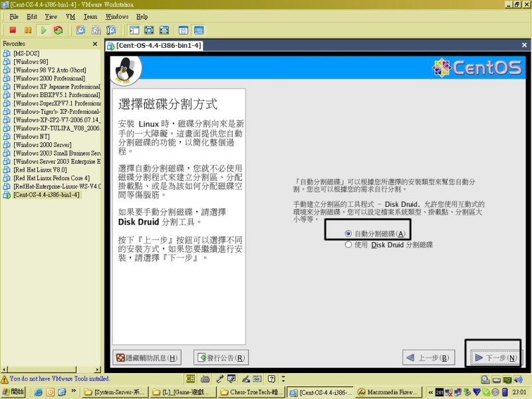This screenshot has height=399, width=532.
Task: Click the sound device status bar icon
Action: 518,380
